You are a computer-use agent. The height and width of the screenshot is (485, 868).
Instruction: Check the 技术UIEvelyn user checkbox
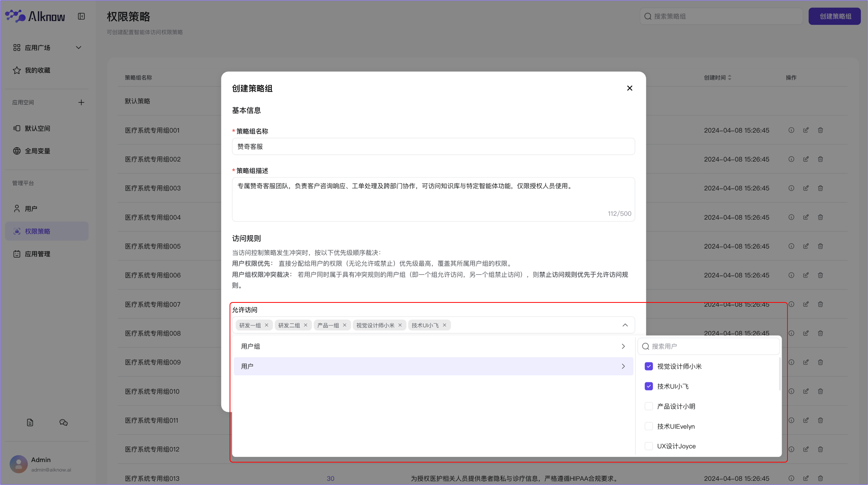coord(648,426)
